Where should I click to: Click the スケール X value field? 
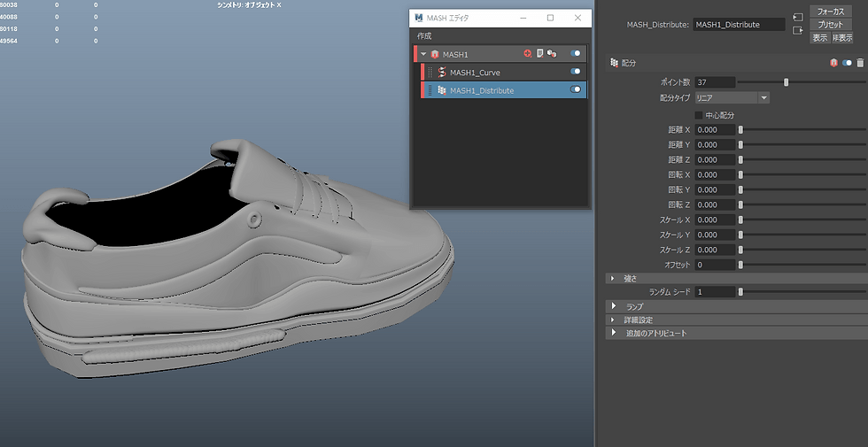(x=715, y=220)
